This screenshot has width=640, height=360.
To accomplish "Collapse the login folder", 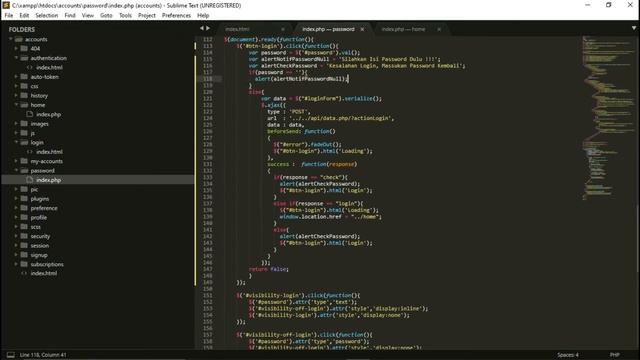I will point(16,142).
